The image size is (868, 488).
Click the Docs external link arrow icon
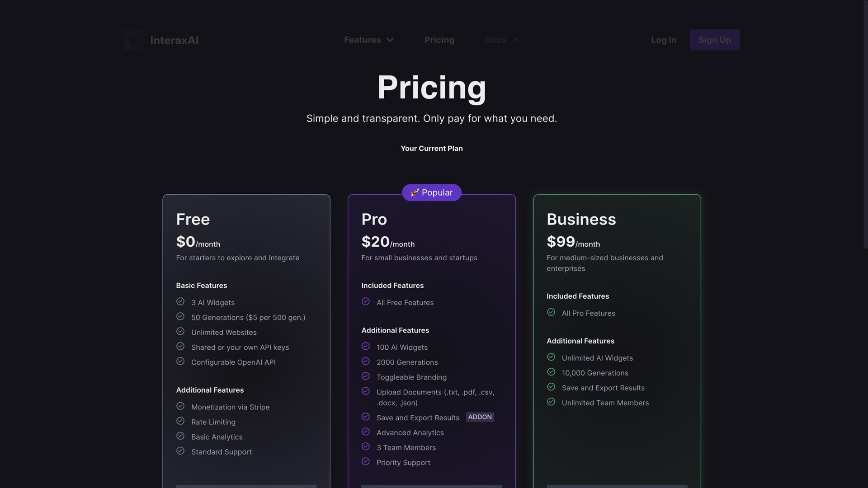click(x=515, y=40)
